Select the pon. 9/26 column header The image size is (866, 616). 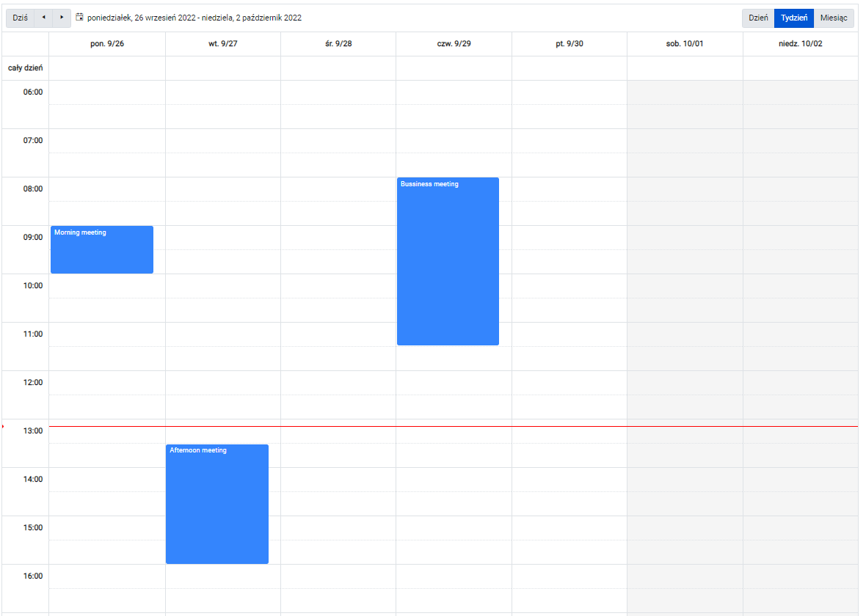tap(107, 43)
